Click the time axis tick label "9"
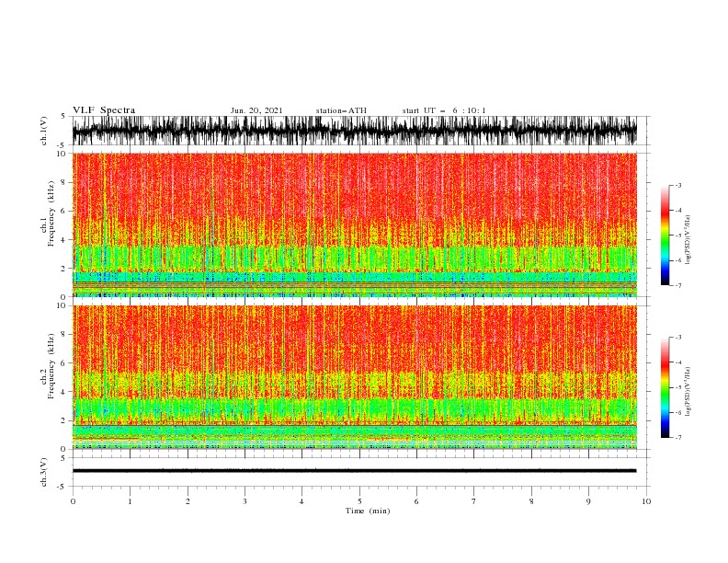 pyautogui.click(x=588, y=501)
